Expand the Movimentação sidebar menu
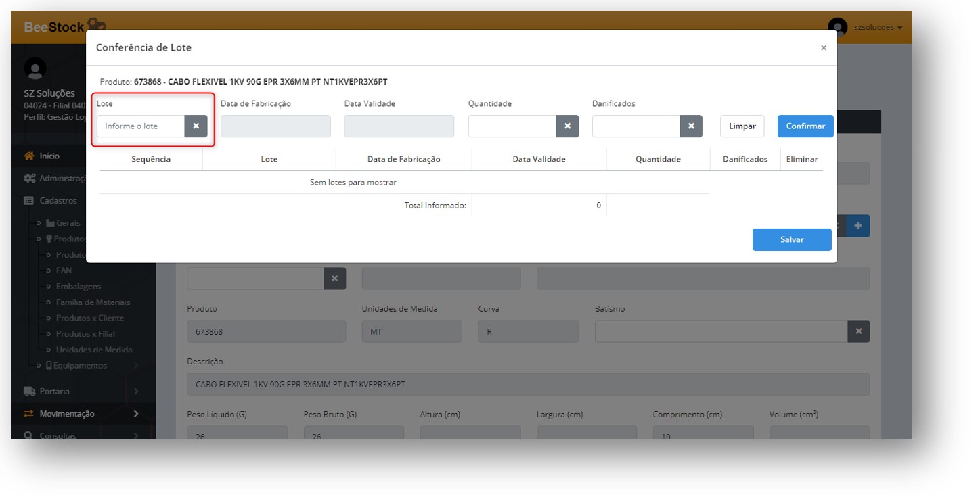Image resolution: width=980 pixels, height=497 pixels. pos(67,414)
